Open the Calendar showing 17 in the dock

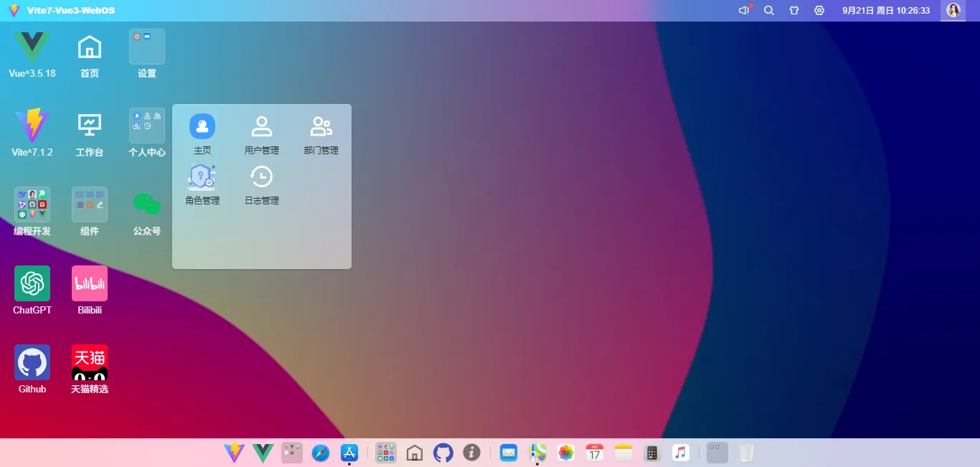coord(594,453)
